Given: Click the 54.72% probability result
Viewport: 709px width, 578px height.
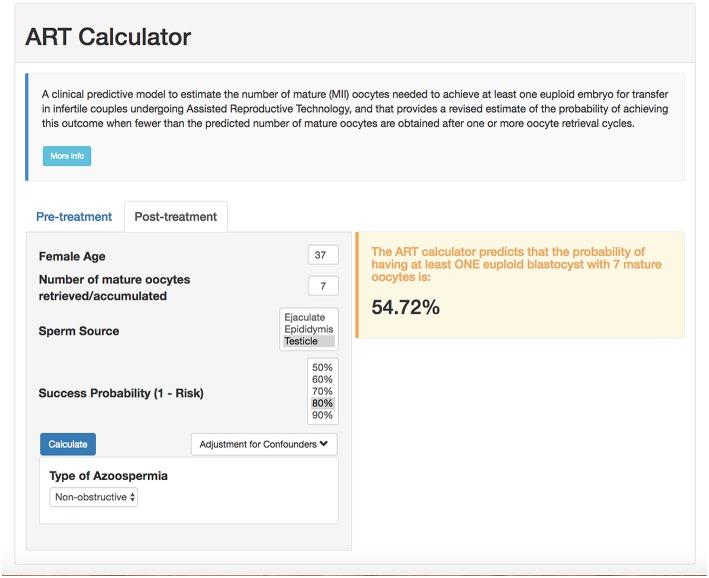Looking at the screenshot, I should (406, 308).
